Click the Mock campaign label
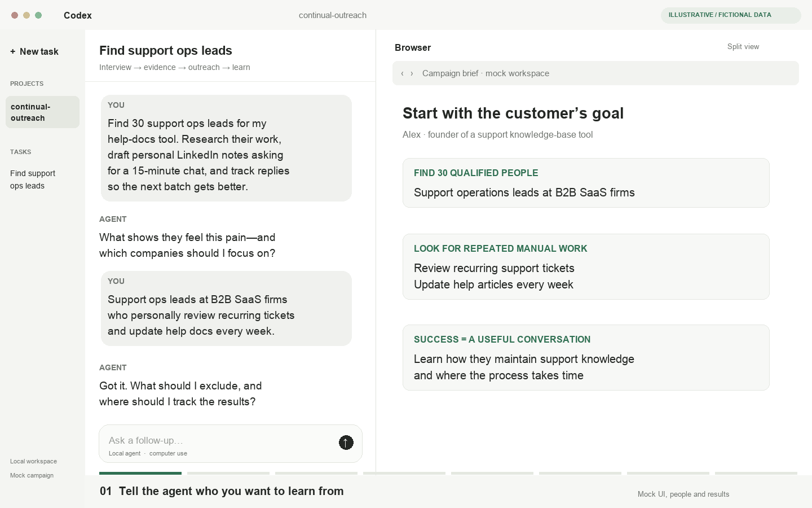This screenshot has width=812, height=508. [x=32, y=475]
